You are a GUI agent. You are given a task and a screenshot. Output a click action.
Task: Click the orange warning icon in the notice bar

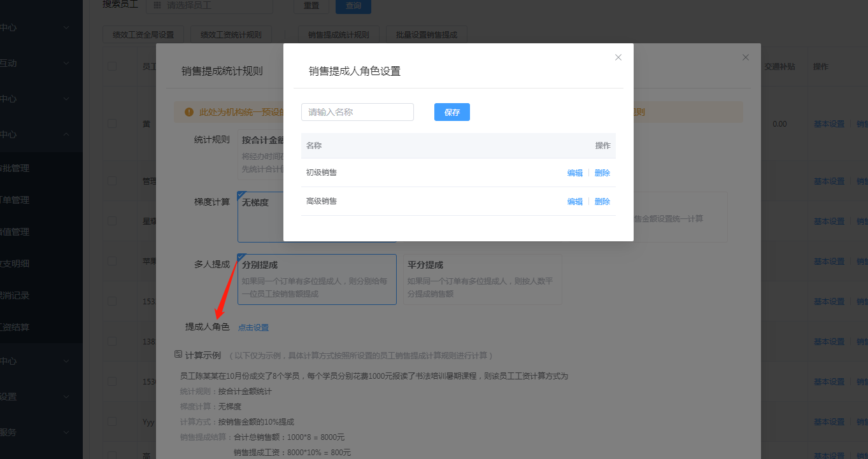pyautogui.click(x=189, y=112)
